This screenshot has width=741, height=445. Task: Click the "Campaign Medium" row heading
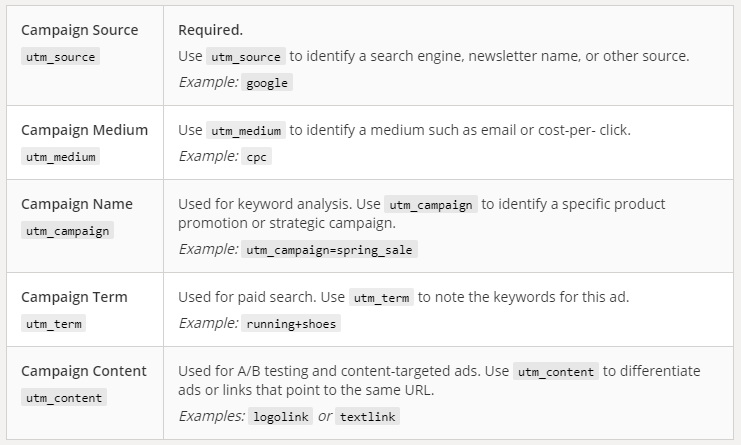point(84,130)
